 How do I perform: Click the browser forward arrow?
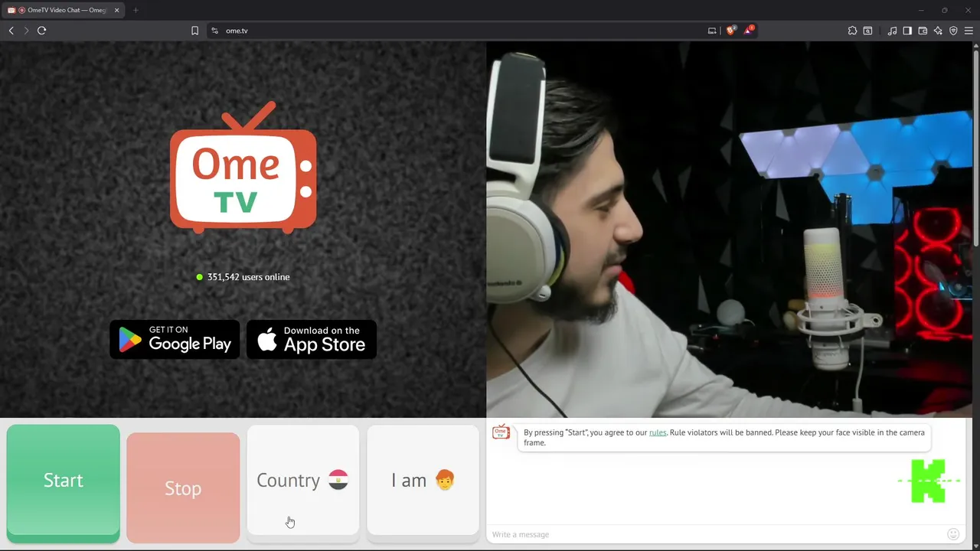pyautogui.click(x=26, y=31)
